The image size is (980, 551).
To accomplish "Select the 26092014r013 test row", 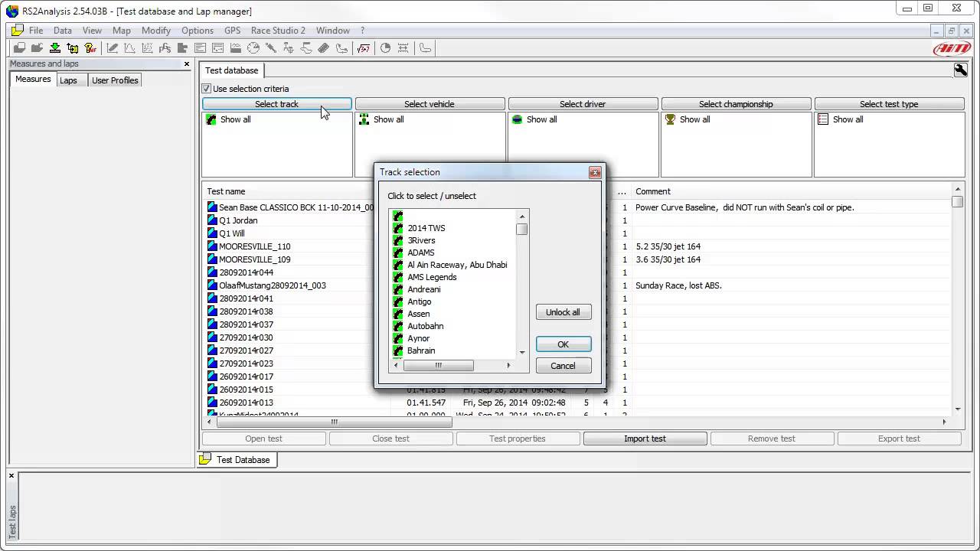I will pos(246,403).
